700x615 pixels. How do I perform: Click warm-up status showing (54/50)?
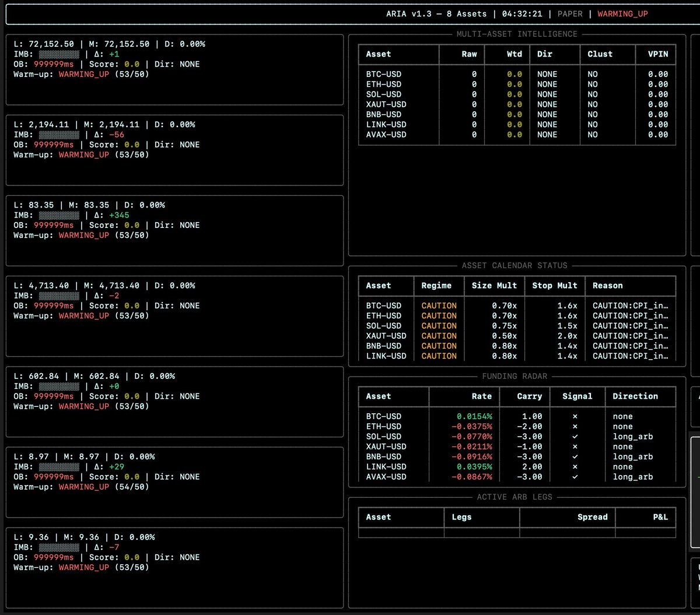click(81, 487)
